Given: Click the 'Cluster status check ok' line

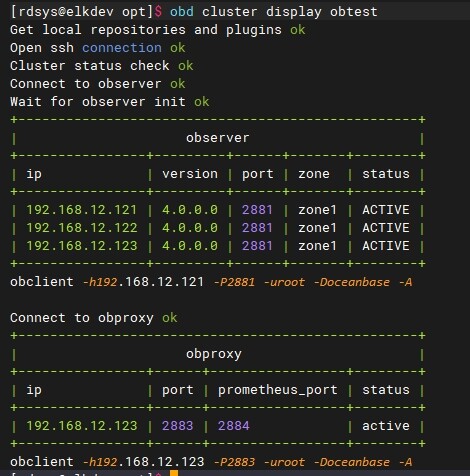Looking at the screenshot, I should pyautogui.click(x=101, y=66).
